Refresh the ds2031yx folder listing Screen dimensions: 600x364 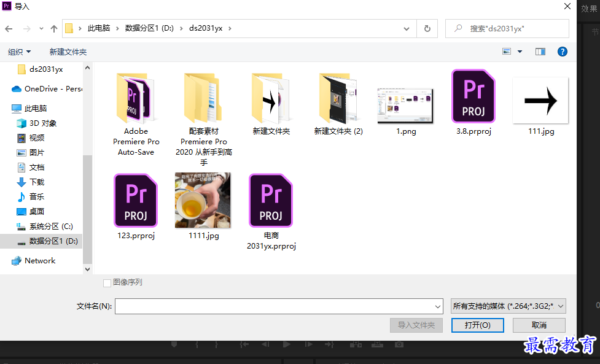click(x=427, y=29)
